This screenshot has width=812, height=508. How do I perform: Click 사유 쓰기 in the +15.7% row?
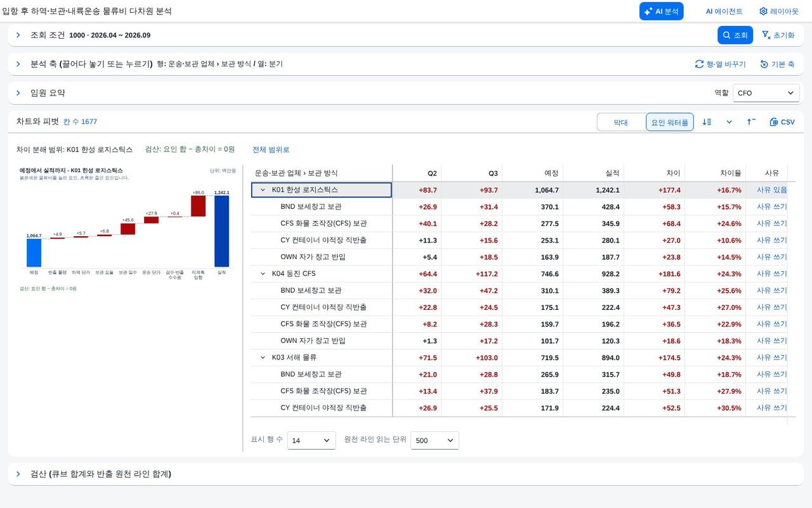point(771,206)
